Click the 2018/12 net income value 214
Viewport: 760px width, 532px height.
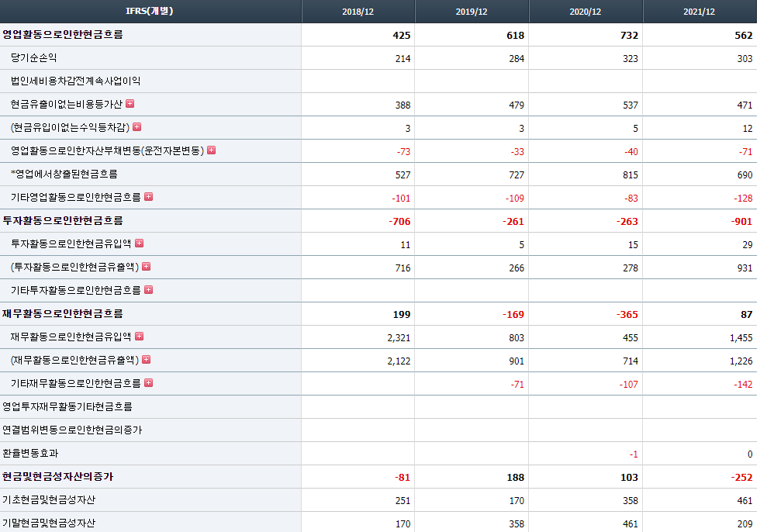[x=402, y=59]
